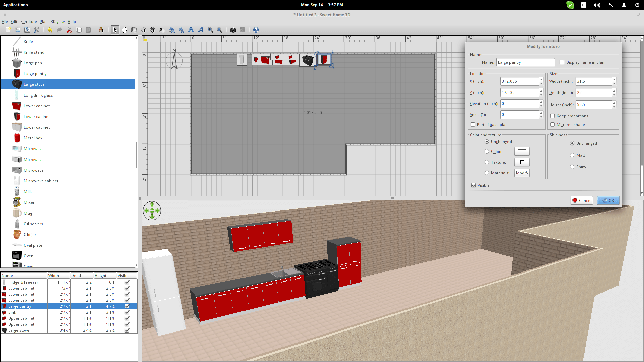Screen dimensions: 644x362
Task: Increase Width value with stepper arrow
Action: point(614,79)
